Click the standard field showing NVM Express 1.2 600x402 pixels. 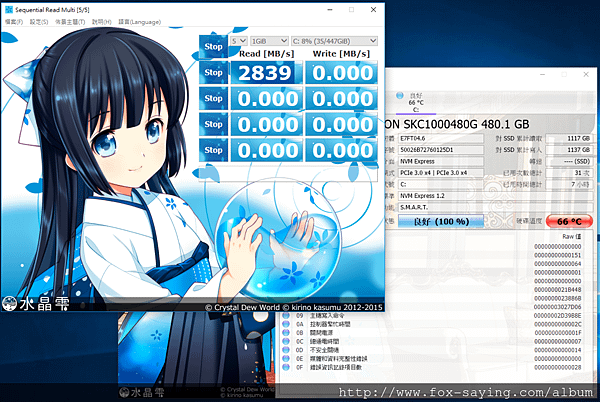click(495, 196)
